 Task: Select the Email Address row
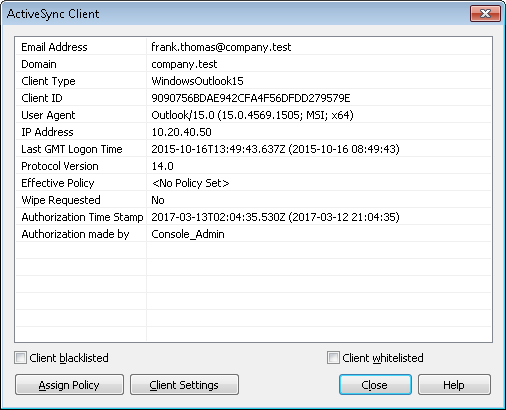tap(253, 47)
